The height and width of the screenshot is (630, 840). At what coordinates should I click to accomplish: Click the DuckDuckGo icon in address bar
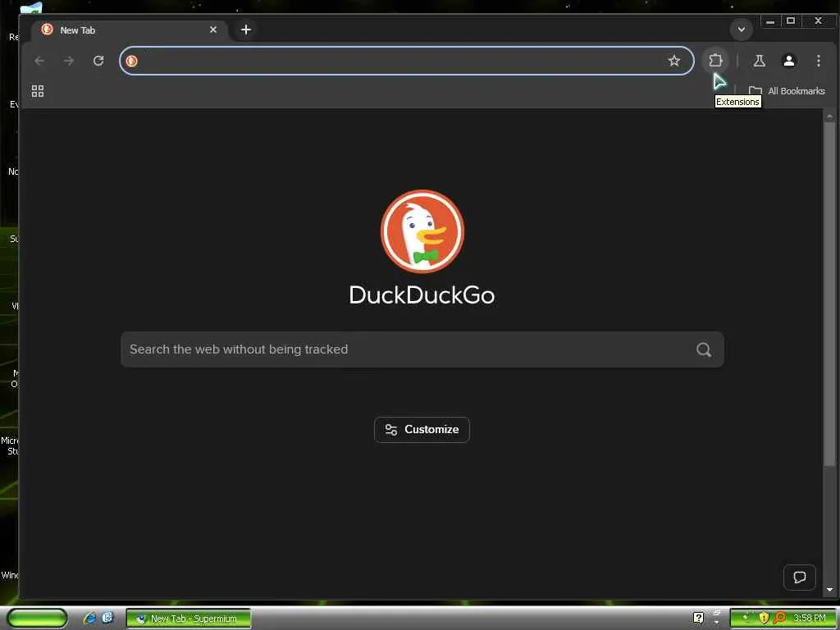(132, 61)
